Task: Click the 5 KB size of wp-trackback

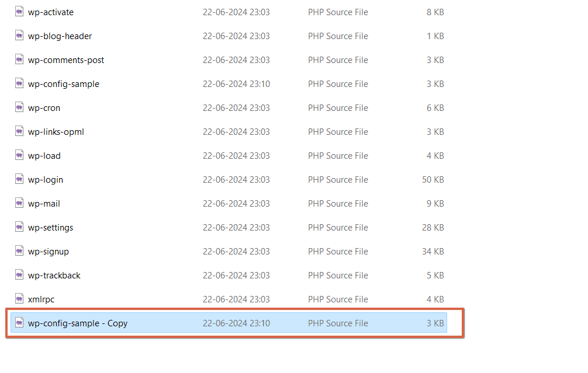Action: click(x=435, y=276)
